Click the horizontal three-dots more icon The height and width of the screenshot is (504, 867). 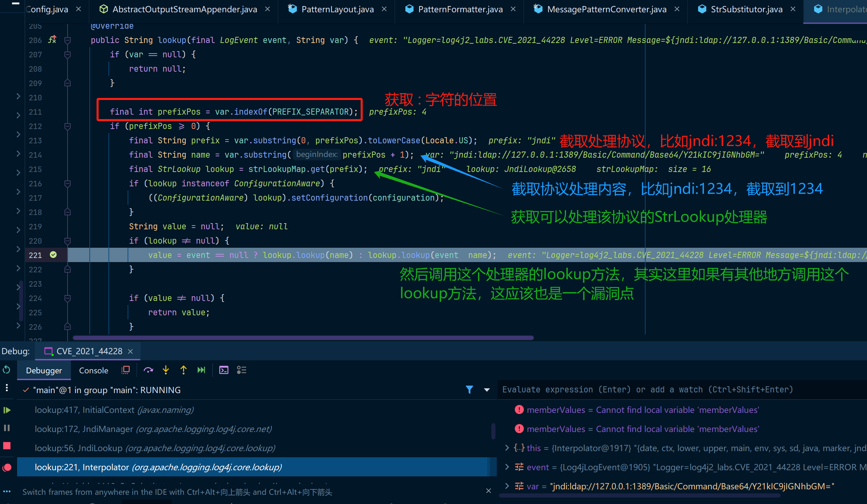tap(7, 492)
